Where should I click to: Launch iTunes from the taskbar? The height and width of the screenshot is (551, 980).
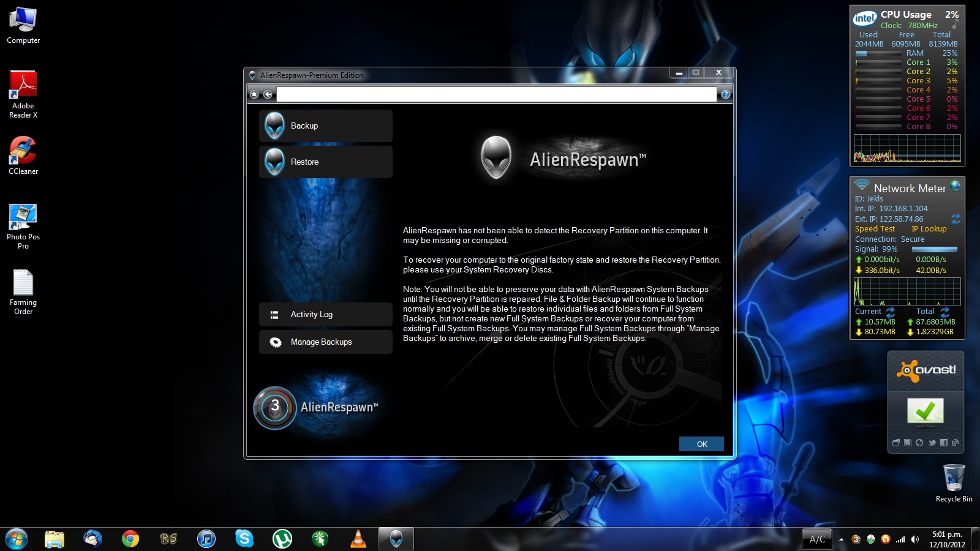tap(206, 539)
